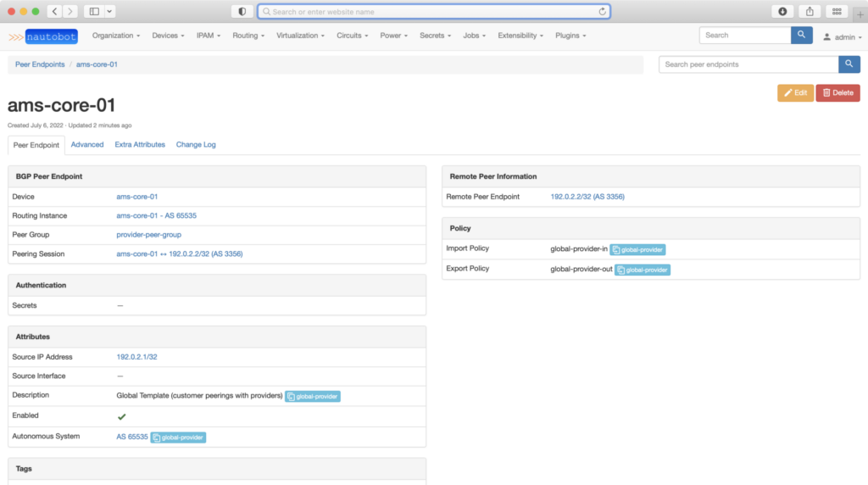The width and height of the screenshot is (868, 485).
Task: Open the Circuits dropdown
Action: pyautogui.click(x=352, y=36)
